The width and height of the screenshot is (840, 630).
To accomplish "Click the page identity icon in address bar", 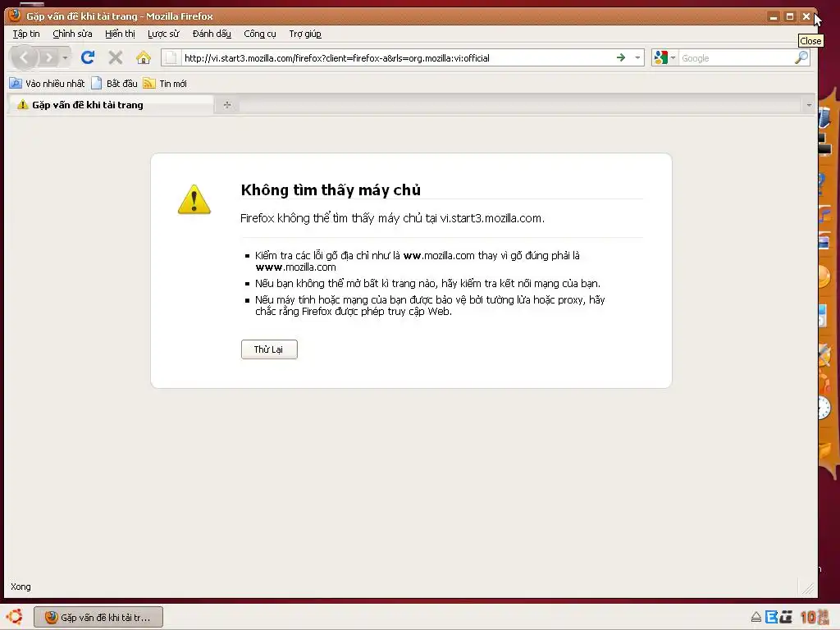I will click(171, 58).
